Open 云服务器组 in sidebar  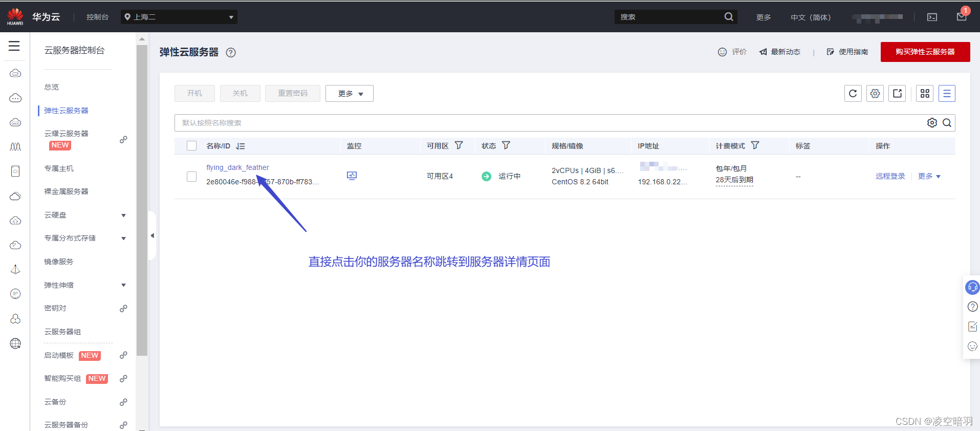pyautogui.click(x=62, y=332)
